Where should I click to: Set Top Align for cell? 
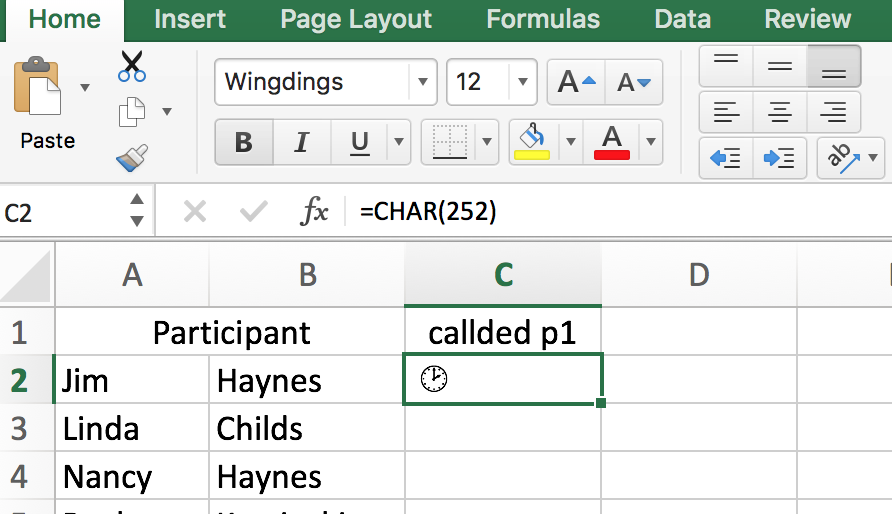click(726, 66)
